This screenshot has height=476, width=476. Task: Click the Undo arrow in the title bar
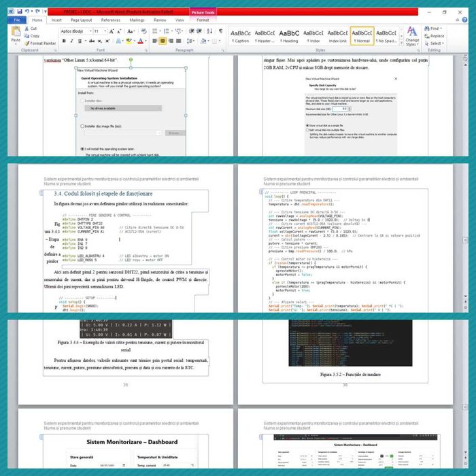(27, 12)
